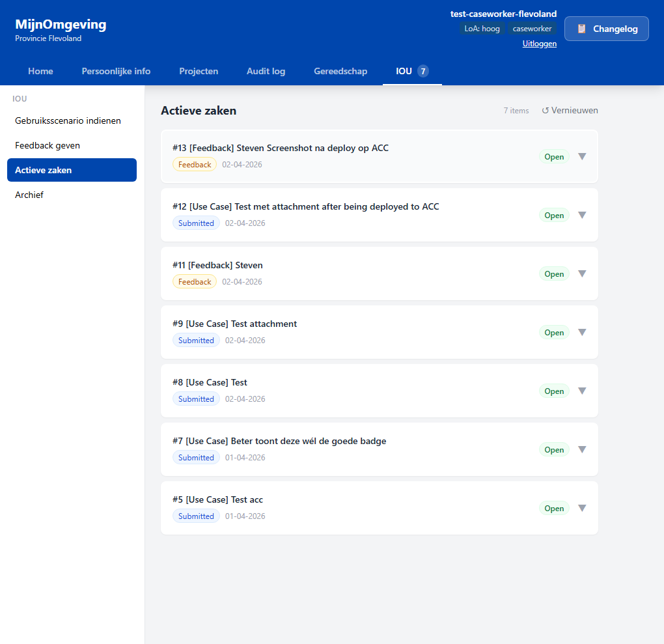Open the Archief section
The image size is (664, 644).
click(29, 194)
